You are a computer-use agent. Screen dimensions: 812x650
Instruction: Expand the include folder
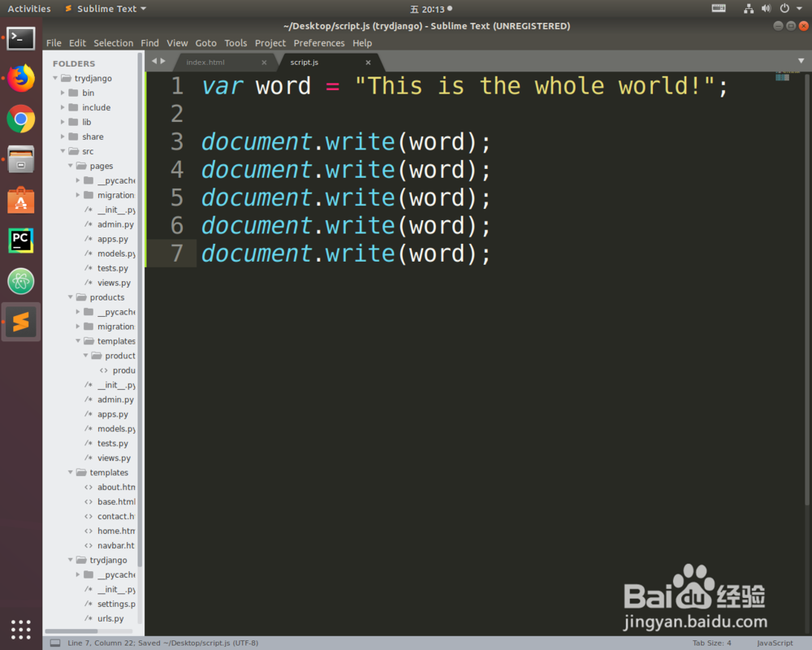click(x=63, y=107)
